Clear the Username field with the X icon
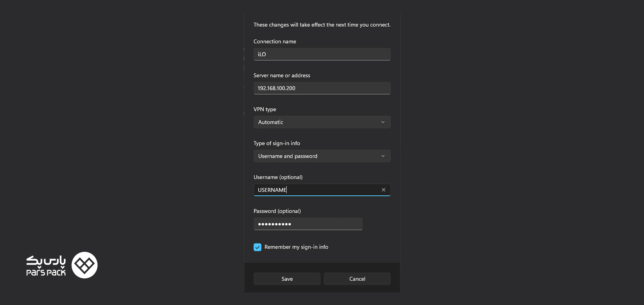Image resolution: width=644 pixels, height=305 pixels. (383, 190)
